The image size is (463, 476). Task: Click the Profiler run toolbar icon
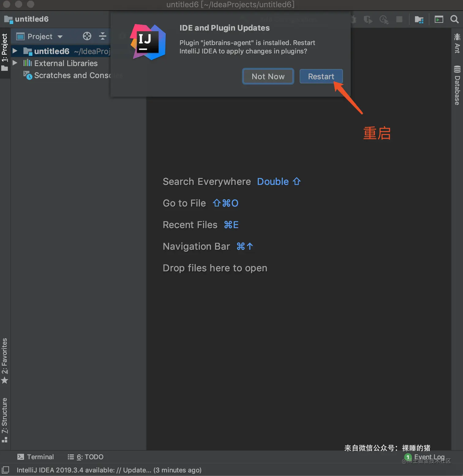coord(384,20)
